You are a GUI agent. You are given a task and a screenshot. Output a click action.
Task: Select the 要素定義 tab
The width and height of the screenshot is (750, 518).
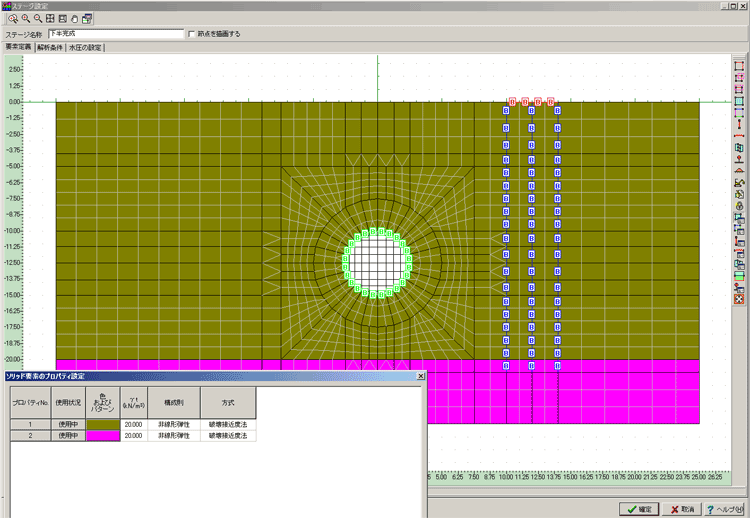point(17,47)
